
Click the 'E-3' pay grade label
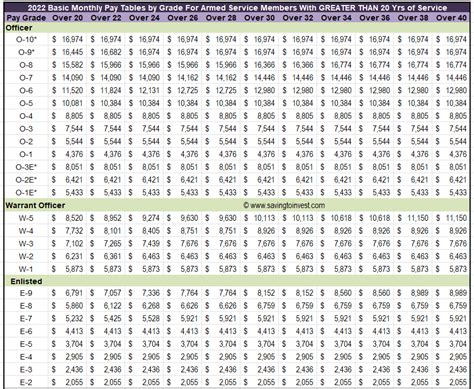click(x=26, y=370)
